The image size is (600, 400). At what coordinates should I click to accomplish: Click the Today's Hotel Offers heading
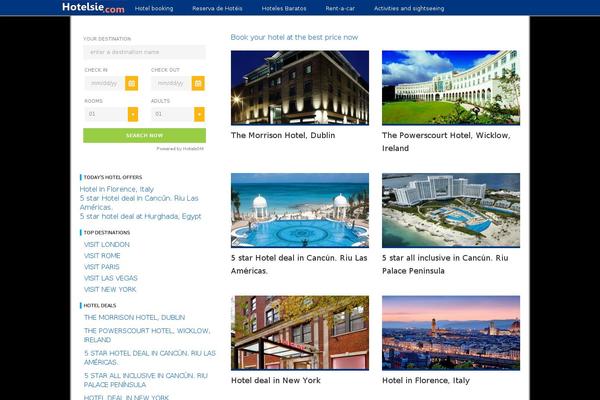113,177
